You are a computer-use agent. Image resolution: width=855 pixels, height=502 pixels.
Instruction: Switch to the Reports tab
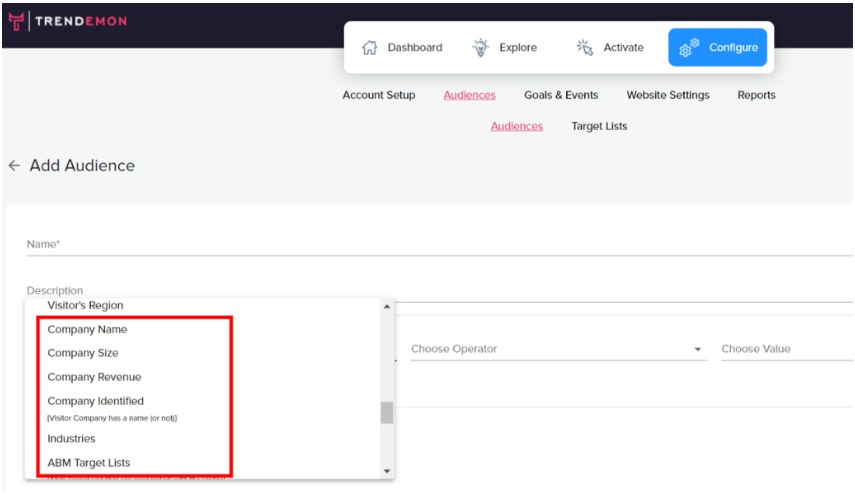click(756, 95)
